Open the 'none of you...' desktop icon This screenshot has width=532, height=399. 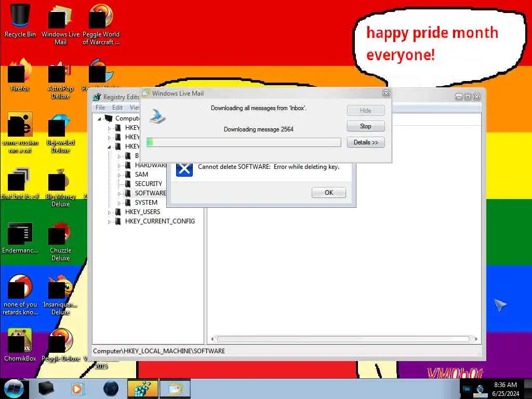pos(20,295)
